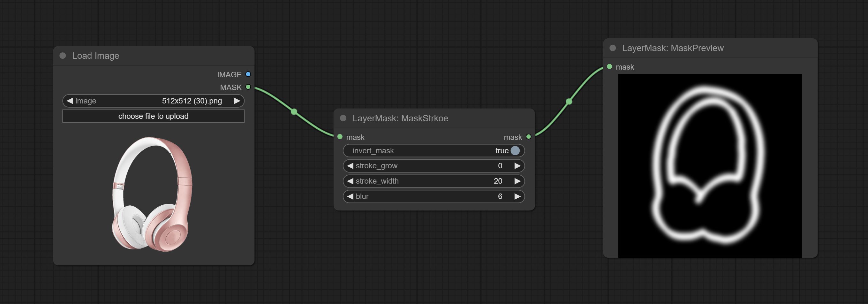Decrease stroke_grow with left arrow
This screenshot has height=304, width=868.
point(350,166)
